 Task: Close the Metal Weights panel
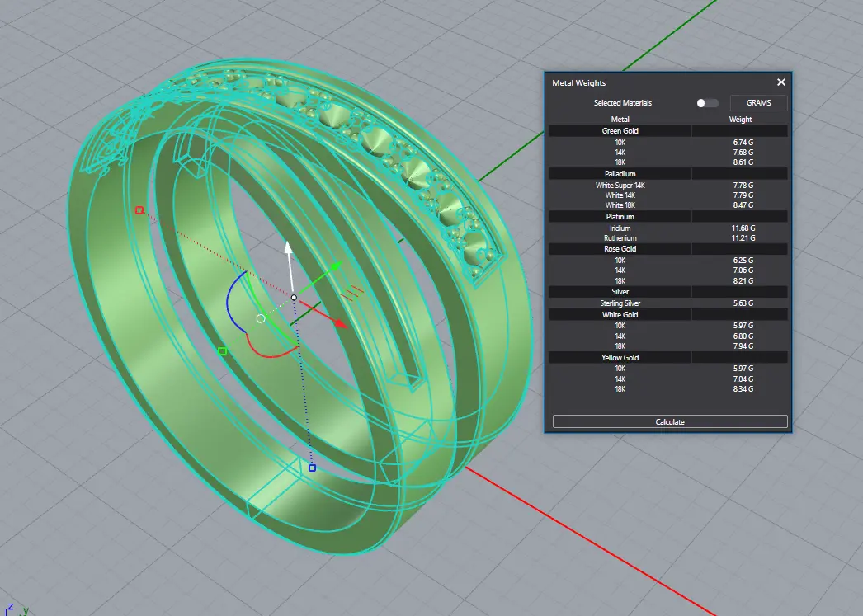pos(781,82)
